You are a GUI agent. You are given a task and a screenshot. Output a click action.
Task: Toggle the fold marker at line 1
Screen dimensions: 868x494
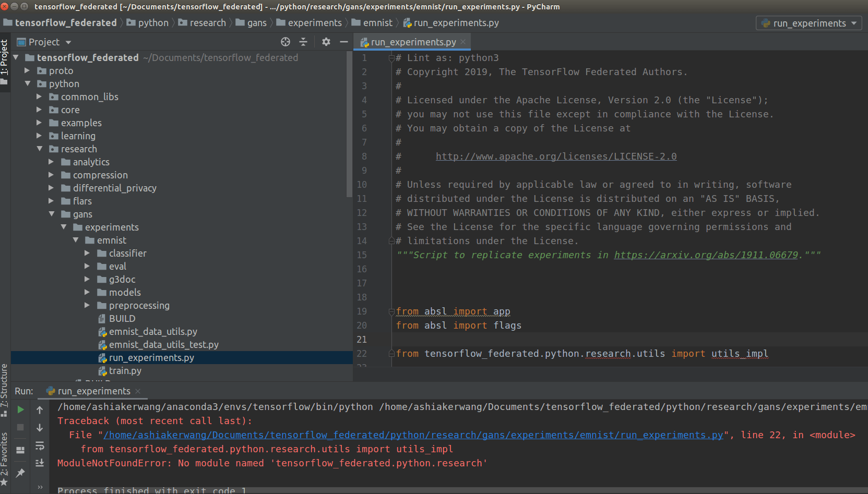coord(391,58)
